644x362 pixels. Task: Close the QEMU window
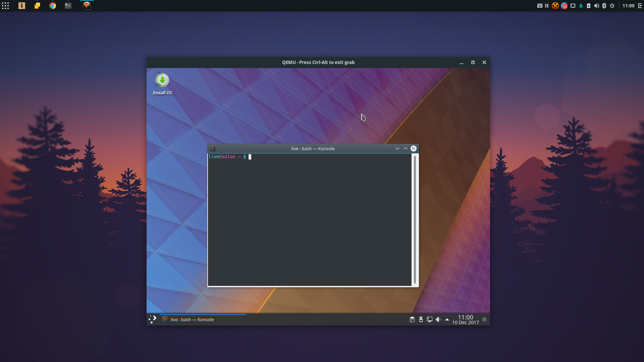pos(484,63)
